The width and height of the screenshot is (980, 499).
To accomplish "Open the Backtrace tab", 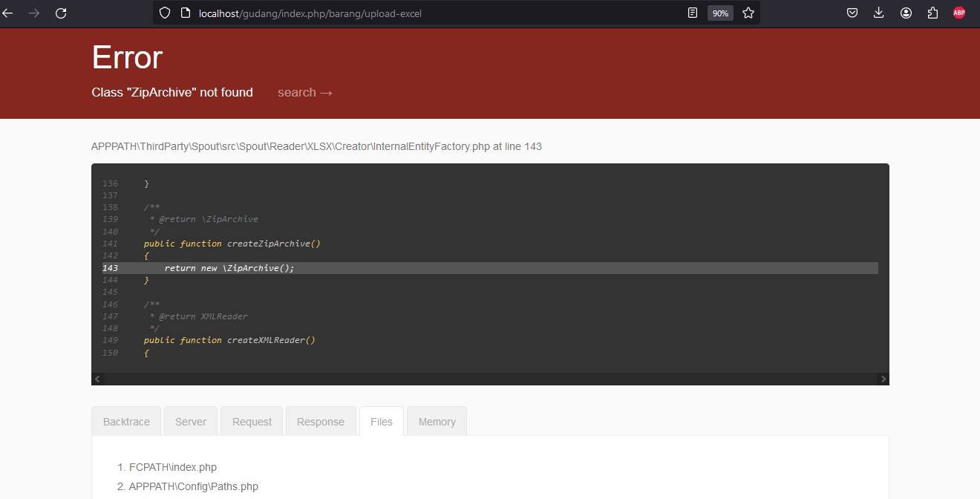I will [x=126, y=422].
